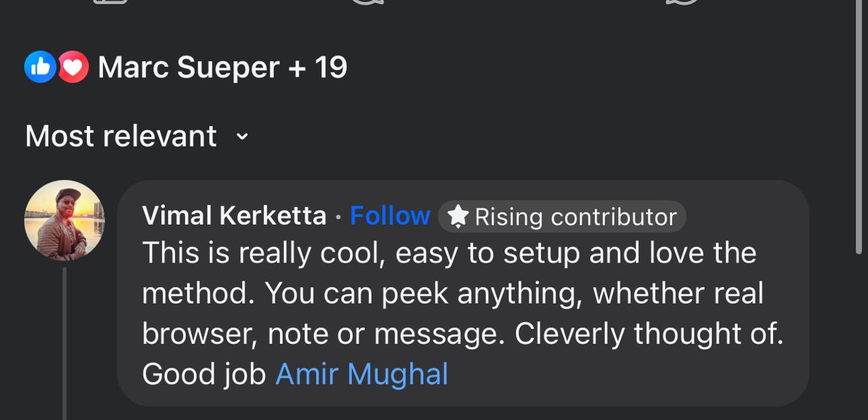Click the Rising contributor badge label
Screen dimensions: 868x420
coord(575,217)
